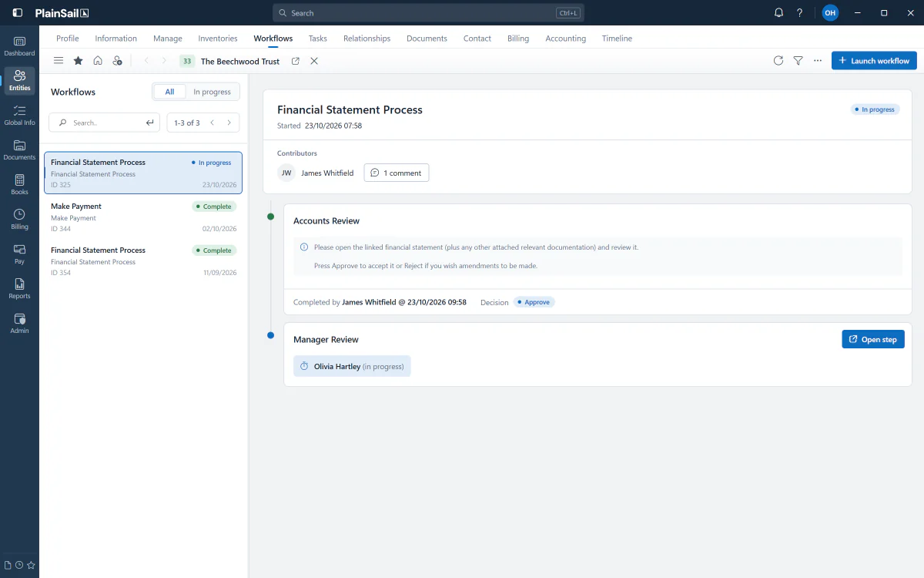
Task: Switch to the Timeline tab
Action: pos(617,39)
